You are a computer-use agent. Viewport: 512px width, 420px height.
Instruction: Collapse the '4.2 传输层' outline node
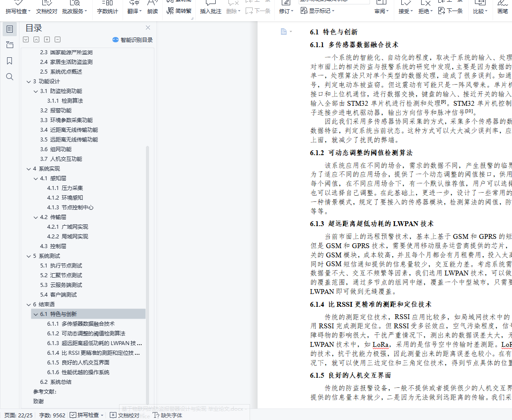click(x=36, y=218)
